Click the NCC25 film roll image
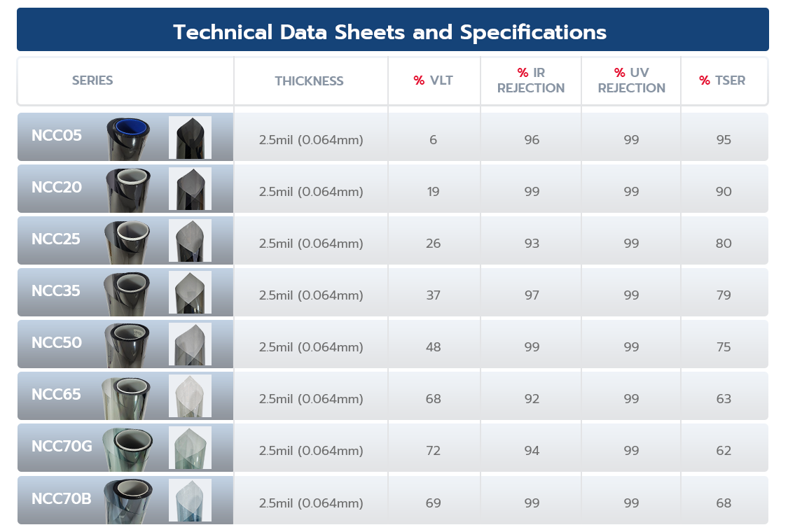The image size is (788, 532). tap(127, 242)
